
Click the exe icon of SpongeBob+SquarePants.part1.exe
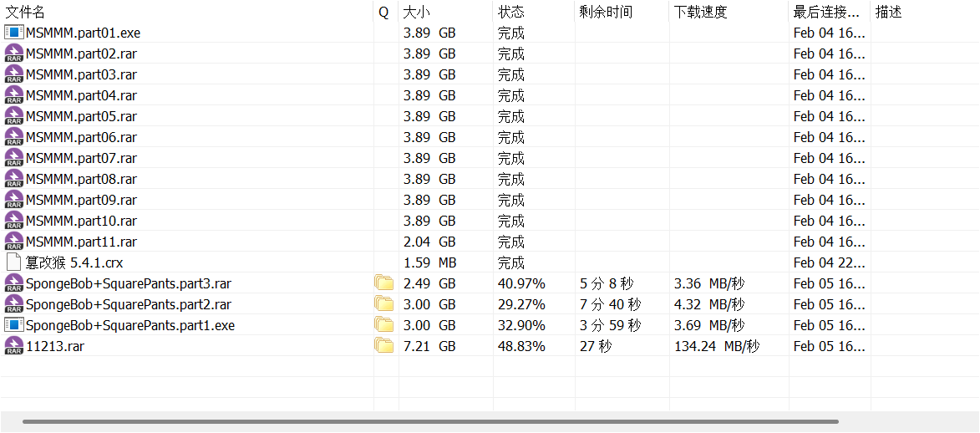13,325
